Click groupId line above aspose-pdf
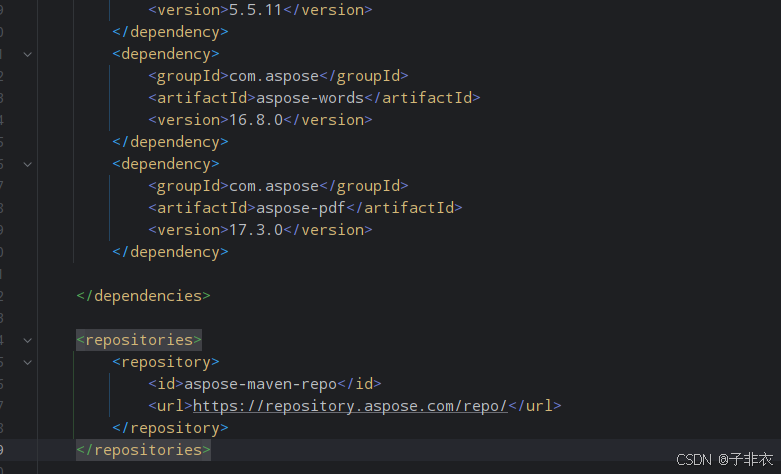 click(x=278, y=186)
